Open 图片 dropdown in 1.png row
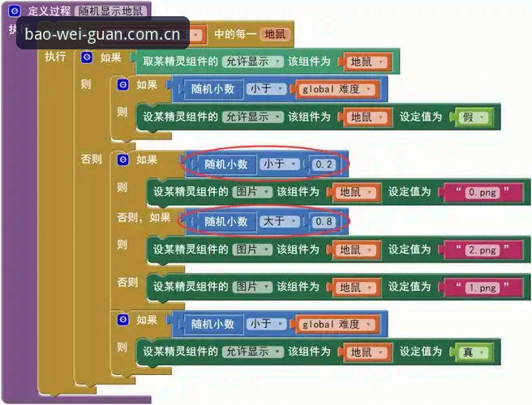 (252, 287)
